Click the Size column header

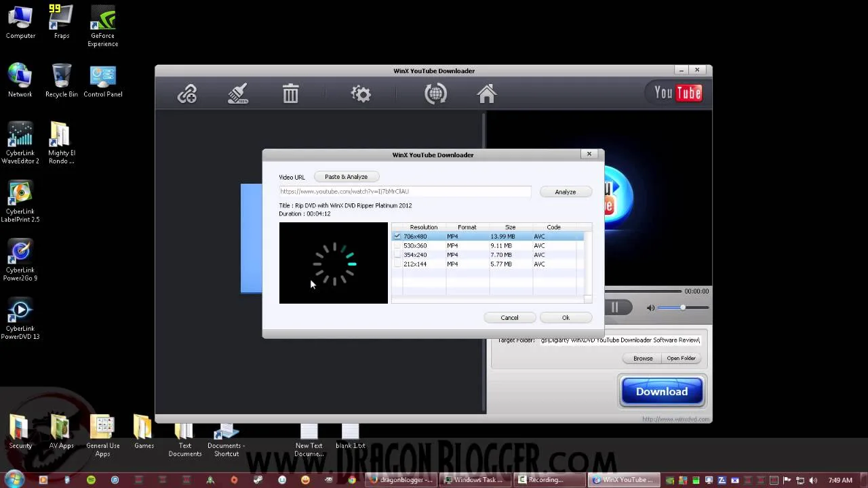coord(511,227)
